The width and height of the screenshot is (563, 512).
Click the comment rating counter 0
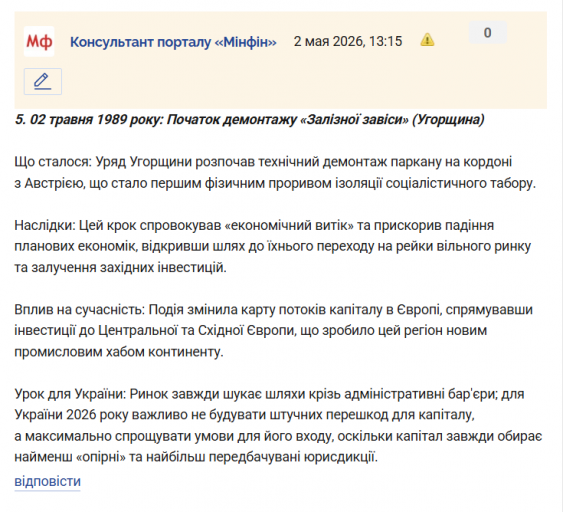488,33
